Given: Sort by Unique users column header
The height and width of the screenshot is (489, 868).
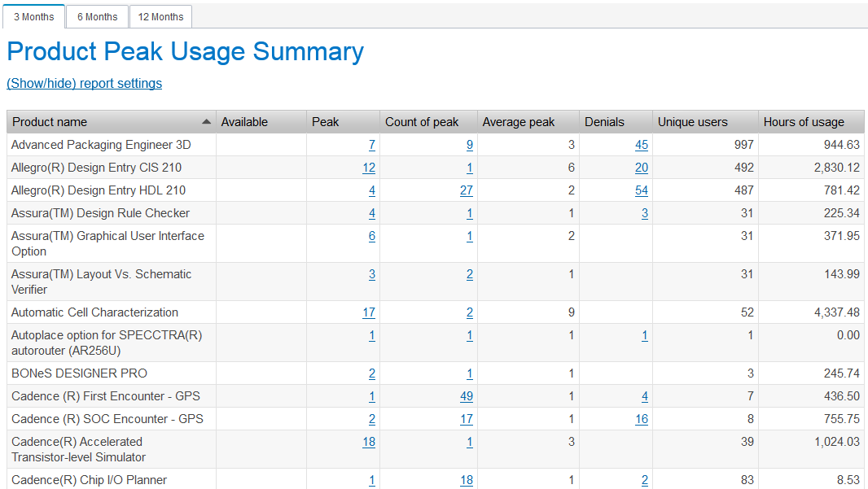Looking at the screenshot, I should 693,122.
